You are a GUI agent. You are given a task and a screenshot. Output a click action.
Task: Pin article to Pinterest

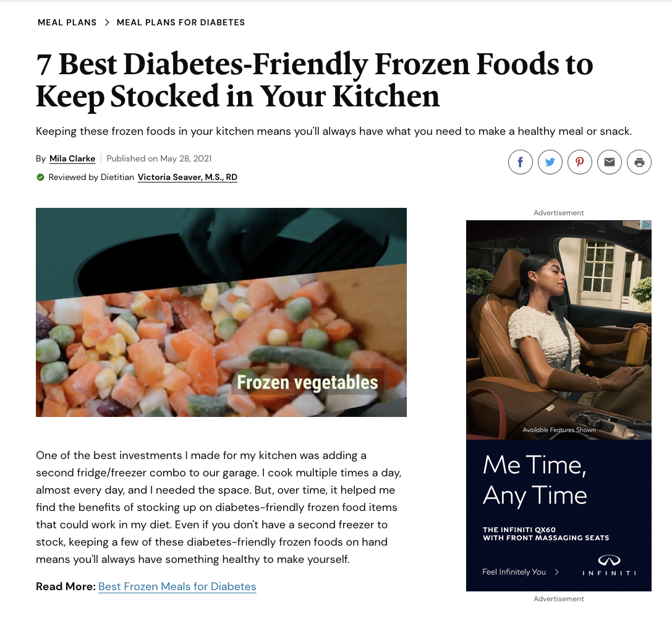[x=580, y=162]
